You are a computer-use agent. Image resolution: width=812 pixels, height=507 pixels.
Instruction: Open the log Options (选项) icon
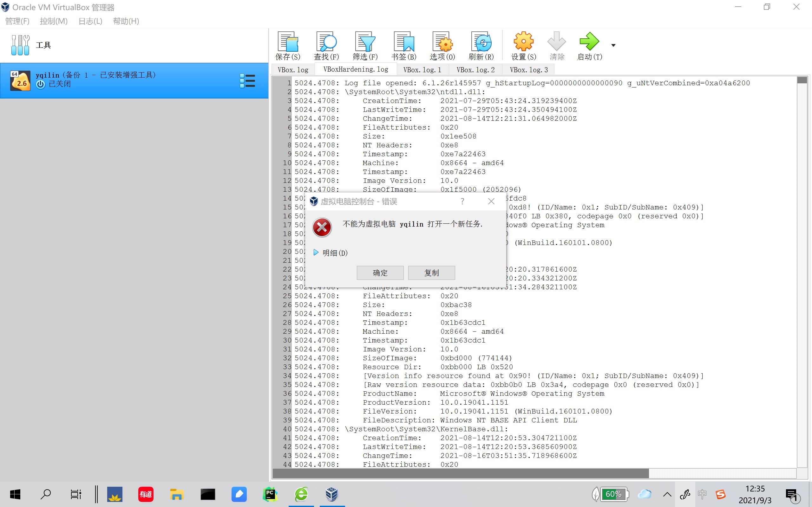coord(442,46)
